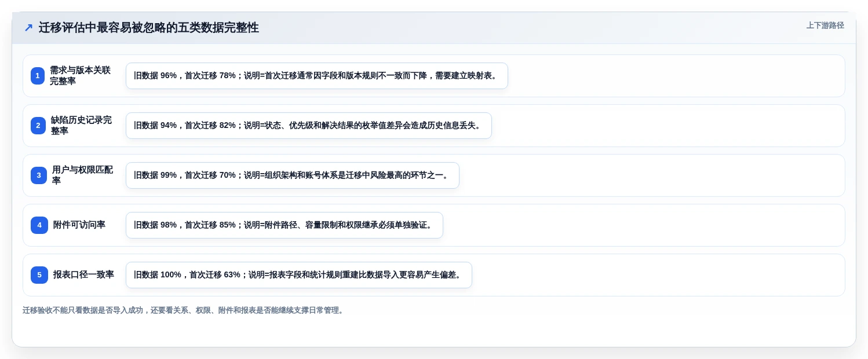
Task: Select the 需求与版本关联完整率 label
Action: 80,76
